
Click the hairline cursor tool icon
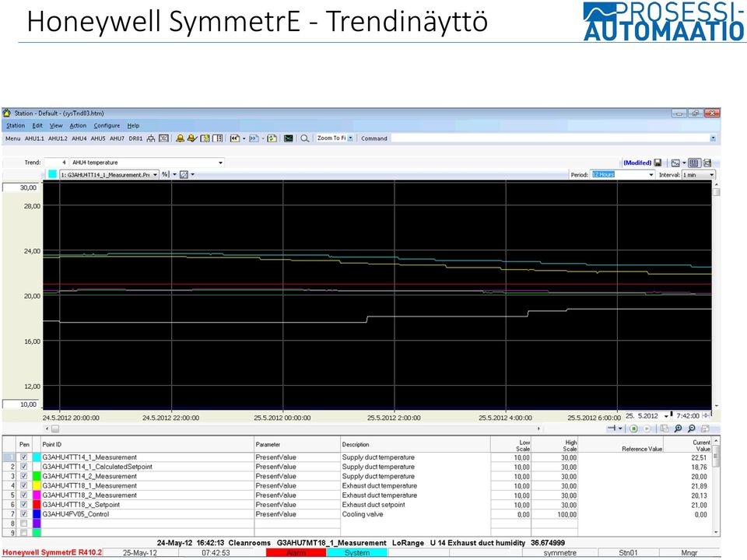pyautogui.click(x=612, y=429)
